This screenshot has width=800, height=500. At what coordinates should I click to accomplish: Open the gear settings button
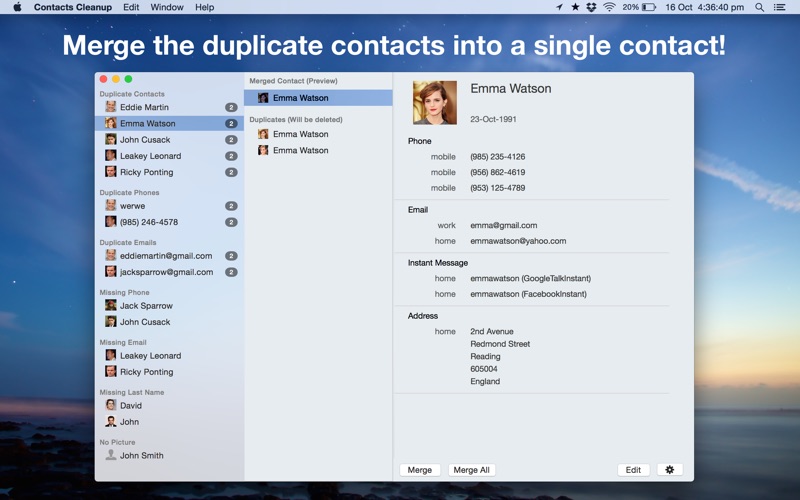click(x=670, y=470)
